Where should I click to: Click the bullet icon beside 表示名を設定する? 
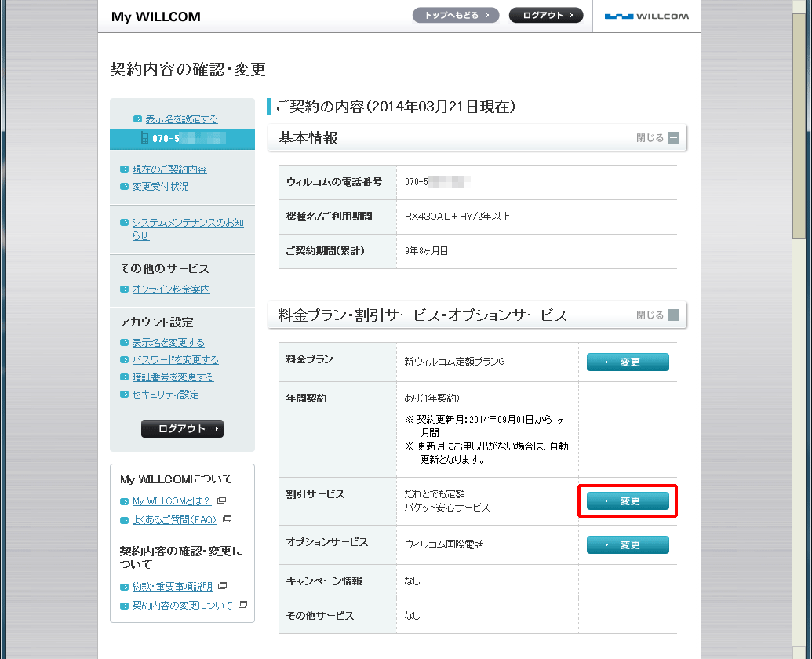click(138, 119)
